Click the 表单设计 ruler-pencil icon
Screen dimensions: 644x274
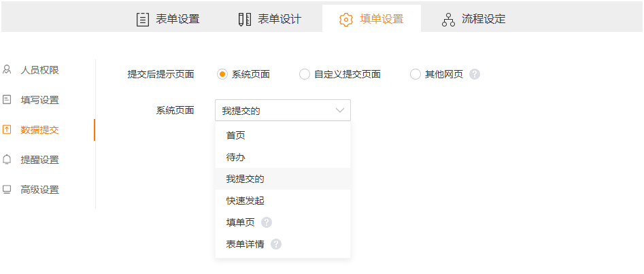pos(244,19)
